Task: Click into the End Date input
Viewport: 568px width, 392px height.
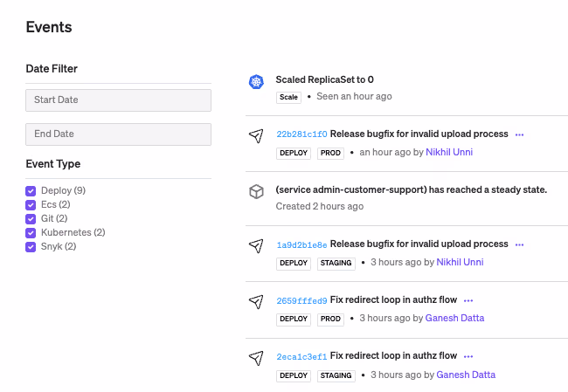Action: click(118, 134)
